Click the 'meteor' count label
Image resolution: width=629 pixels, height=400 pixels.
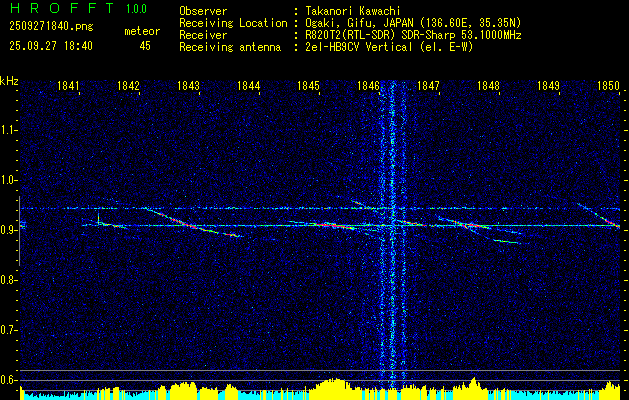point(142,31)
